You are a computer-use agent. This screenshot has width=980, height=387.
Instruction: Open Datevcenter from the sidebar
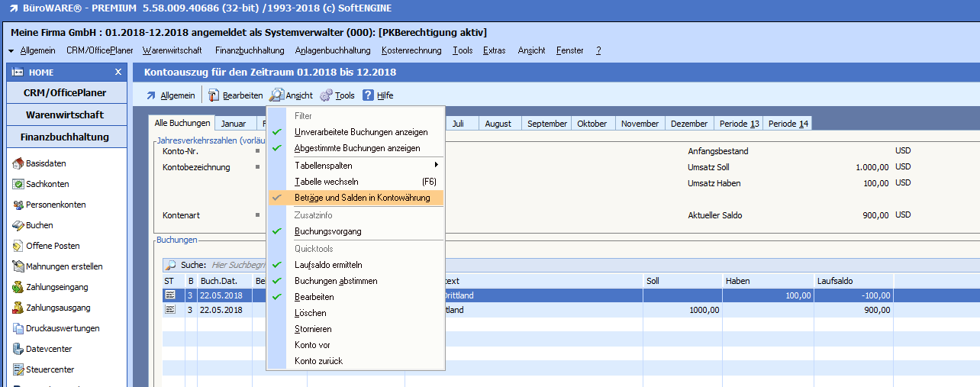coord(19,349)
